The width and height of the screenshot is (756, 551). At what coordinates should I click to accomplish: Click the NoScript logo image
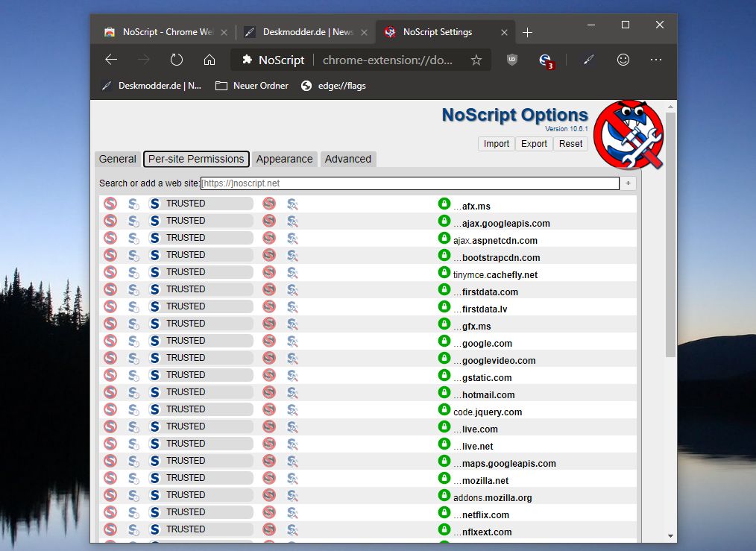click(x=629, y=135)
